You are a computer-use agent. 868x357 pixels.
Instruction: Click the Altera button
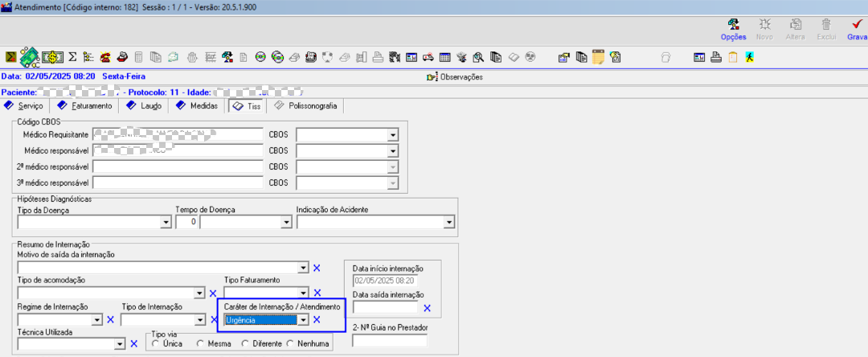pos(796,29)
